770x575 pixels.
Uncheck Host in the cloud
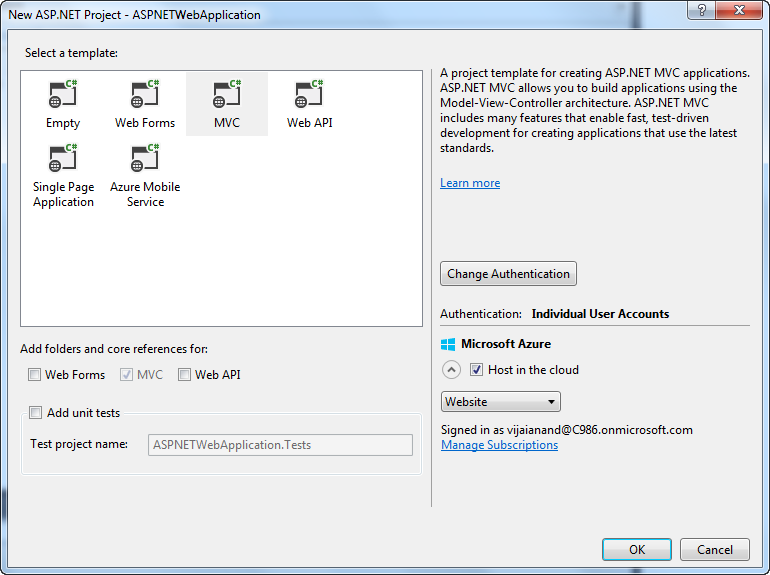pos(476,370)
